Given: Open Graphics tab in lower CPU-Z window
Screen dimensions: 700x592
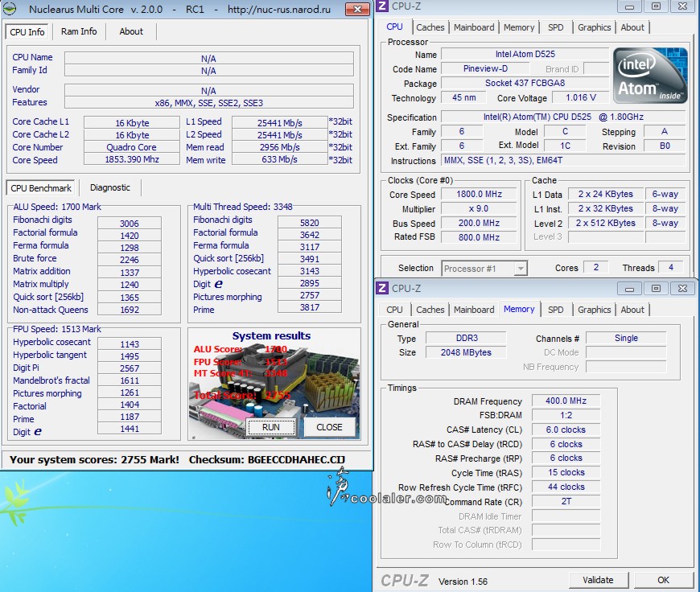Looking at the screenshot, I should 595,310.
